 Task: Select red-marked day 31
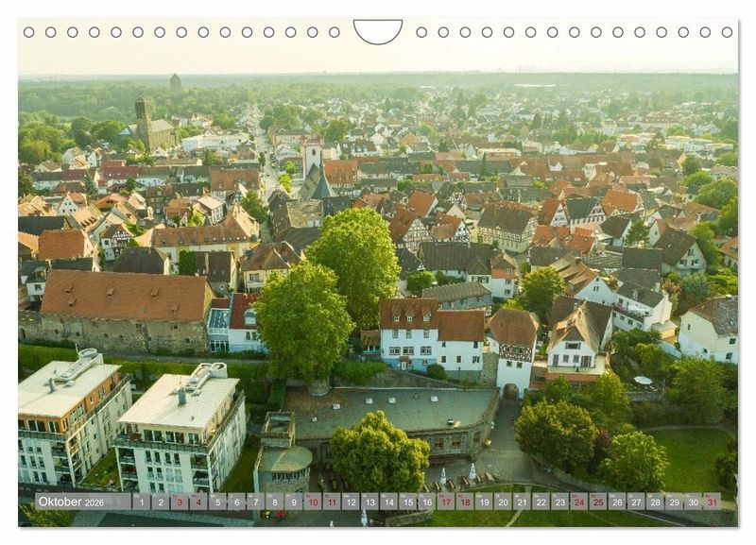(712, 502)
